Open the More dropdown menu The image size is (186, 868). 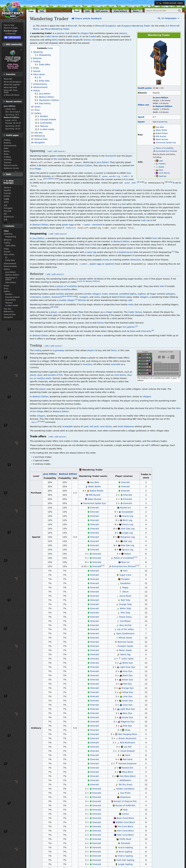pyautogui.click(x=136, y=11)
